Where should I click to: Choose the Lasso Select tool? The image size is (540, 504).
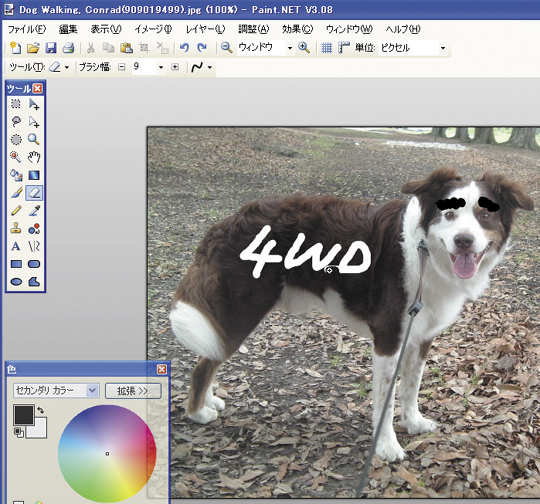point(16,122)
